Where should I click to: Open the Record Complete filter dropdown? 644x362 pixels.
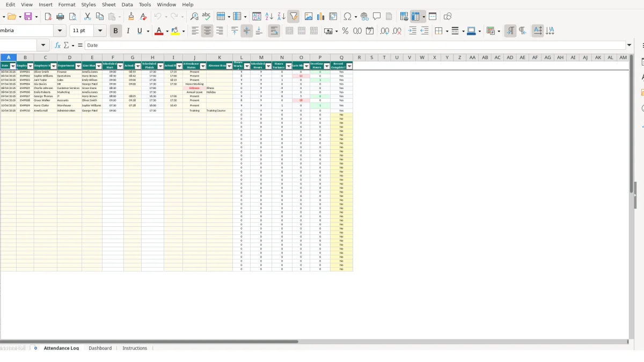click(x=349, y=66)
